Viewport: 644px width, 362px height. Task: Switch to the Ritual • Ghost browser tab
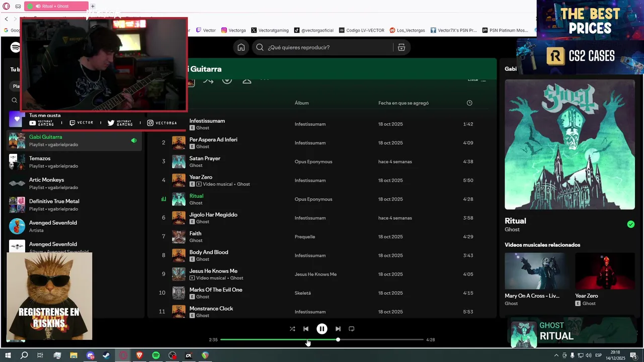tap(56, 6)
